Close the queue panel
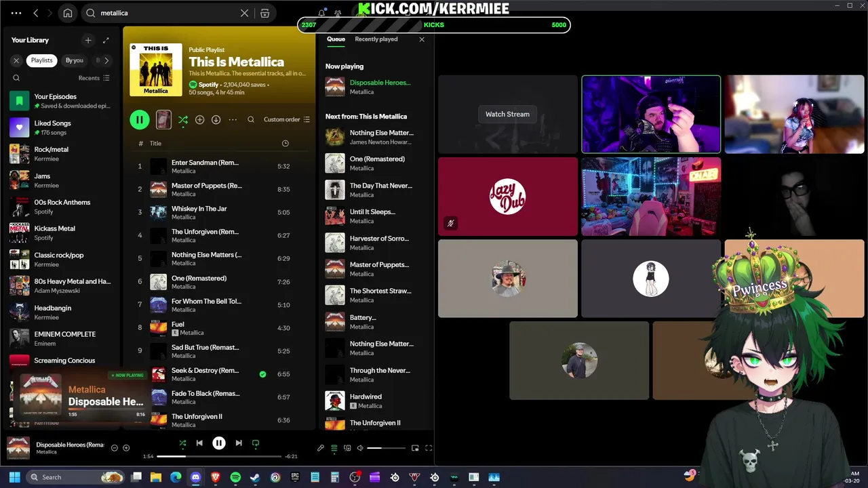The height and width of the screenshot is (488, 868). pos(422,39)
